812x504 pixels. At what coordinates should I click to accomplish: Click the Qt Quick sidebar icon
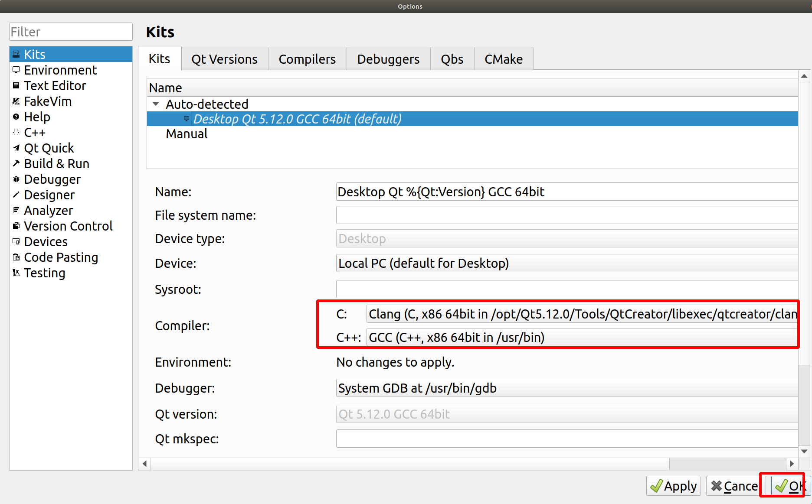16,148
